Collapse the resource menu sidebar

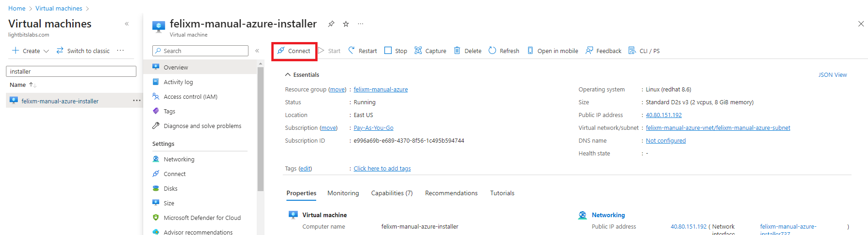pyautogui.click(x=257, y=51)
